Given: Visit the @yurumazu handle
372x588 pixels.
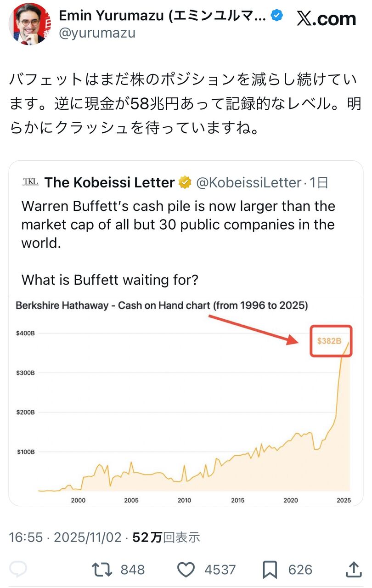Looking at the screenshot, I should (97, 34).
